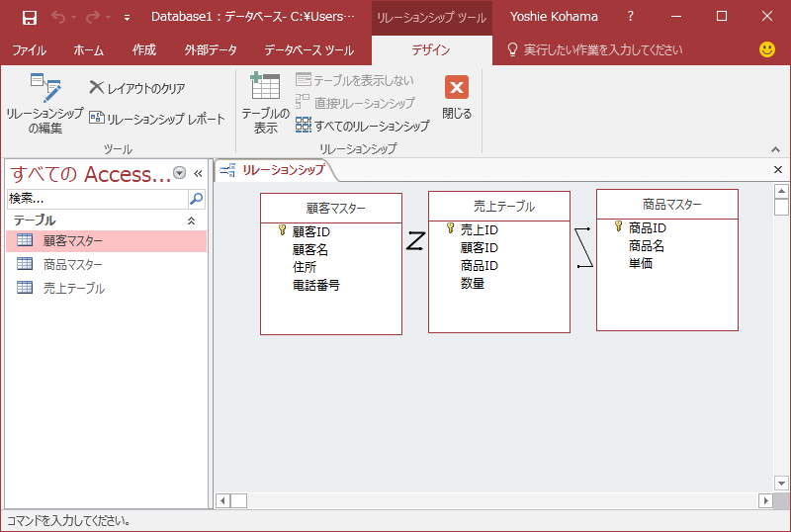Collapse navigation pane with double chevron
791x532 pixels.
[199, 174]
